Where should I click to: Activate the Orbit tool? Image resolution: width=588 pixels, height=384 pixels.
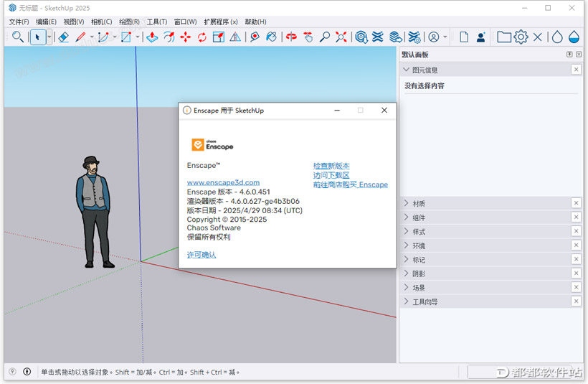click(x=291, y=37)
